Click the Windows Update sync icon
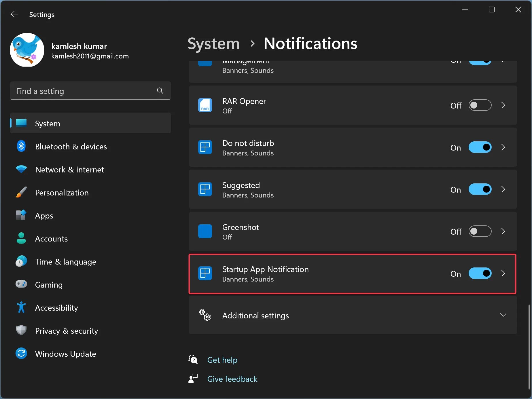 click(21, 354)
